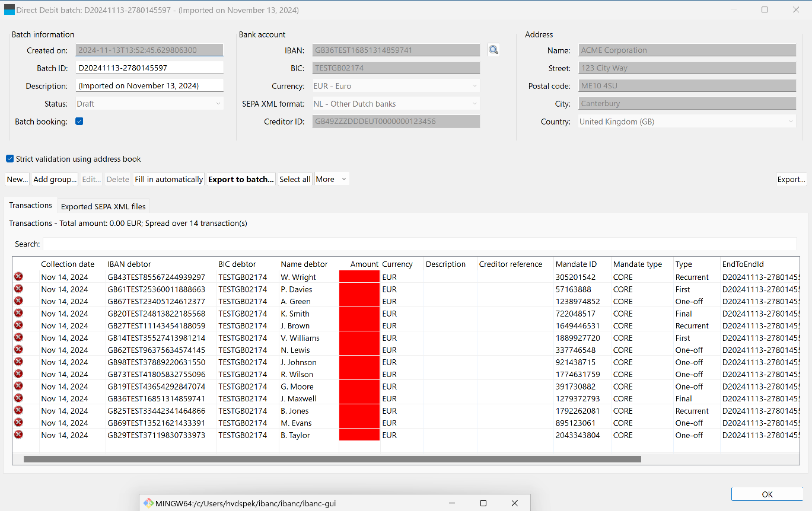The width and height of the screenshot is (812, 511).
Task: Click the error icon for J. Maxwell
Action: point(18,398)
